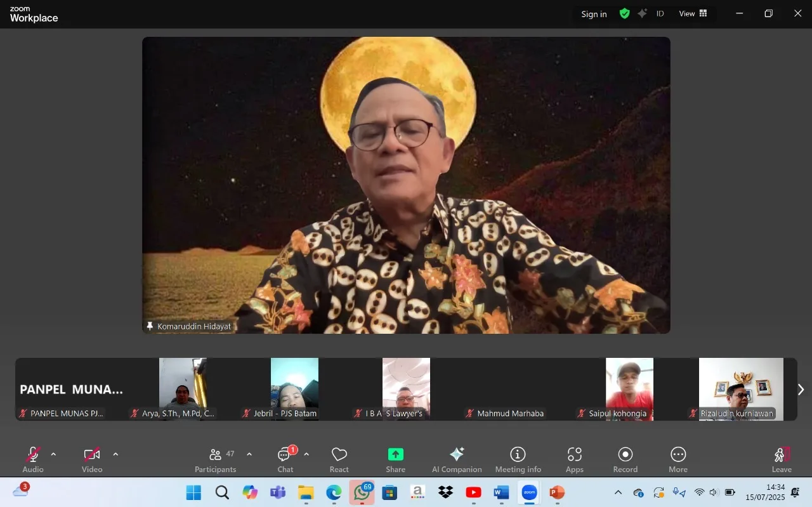Leave the meeting

781,459
